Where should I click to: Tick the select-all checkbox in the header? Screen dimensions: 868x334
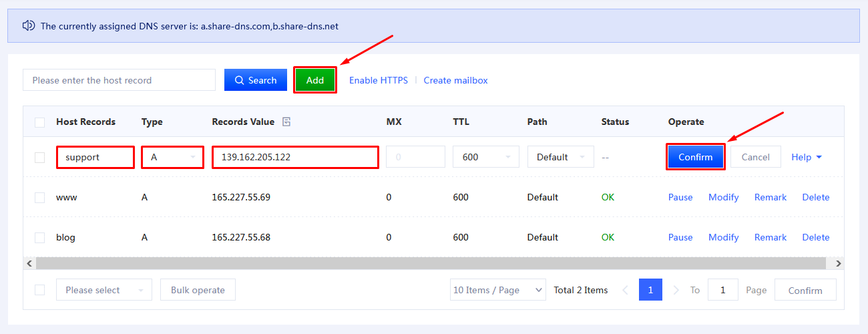coord(40,122)
